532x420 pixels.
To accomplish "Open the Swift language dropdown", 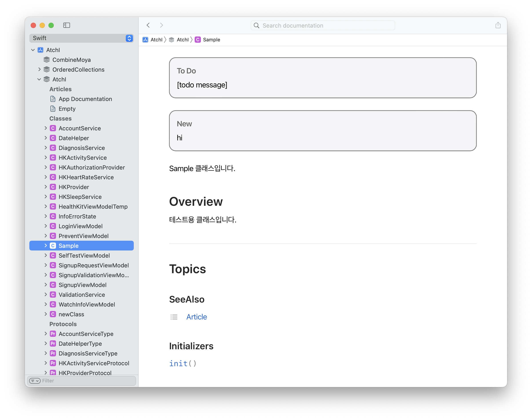I will (x=129, y=38).
